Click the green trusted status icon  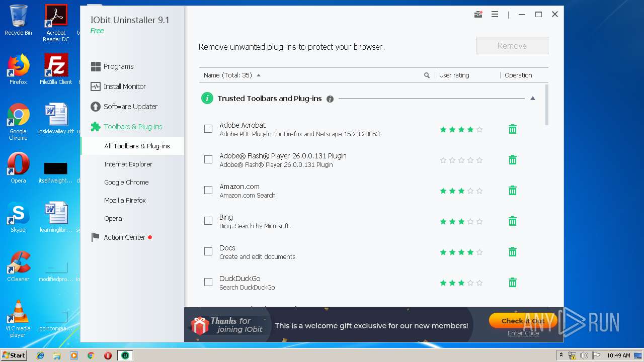pyautogui.click(x=207, y=99)
